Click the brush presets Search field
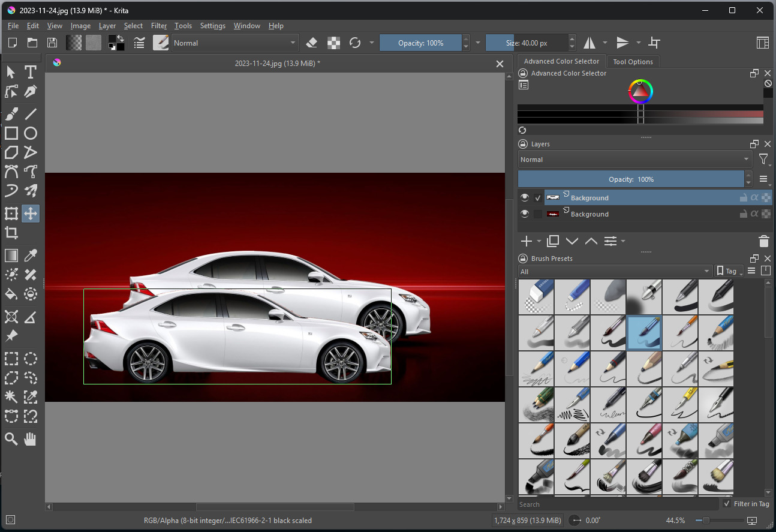The width and height of the screenshot is (776, 532). point(618,504)
